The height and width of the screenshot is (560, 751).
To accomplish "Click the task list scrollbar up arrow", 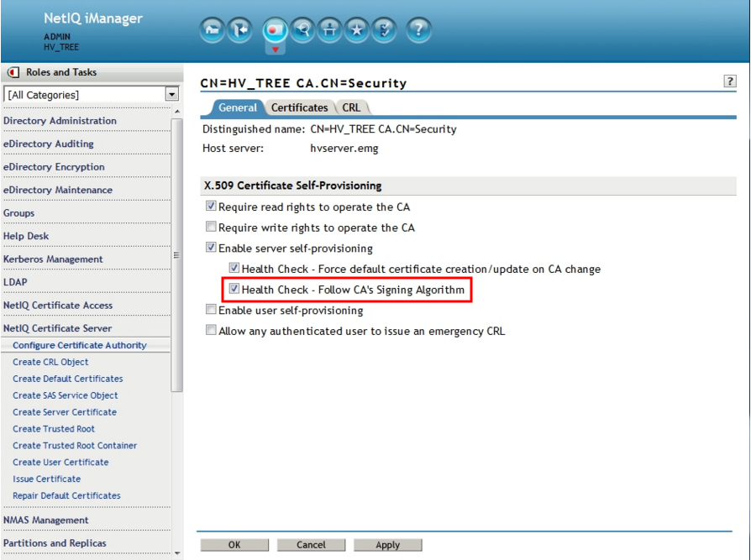I will pos(177,112).
